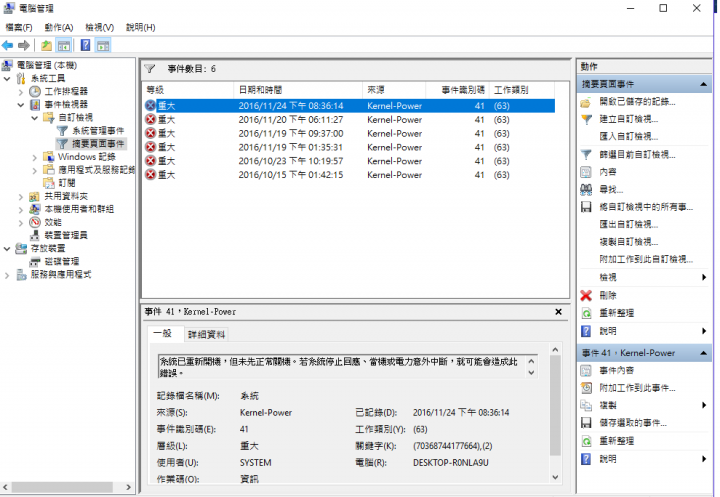Expand the Windows 記錄 tree node
This screenshot has height=497, width=720.
point(34,158)
